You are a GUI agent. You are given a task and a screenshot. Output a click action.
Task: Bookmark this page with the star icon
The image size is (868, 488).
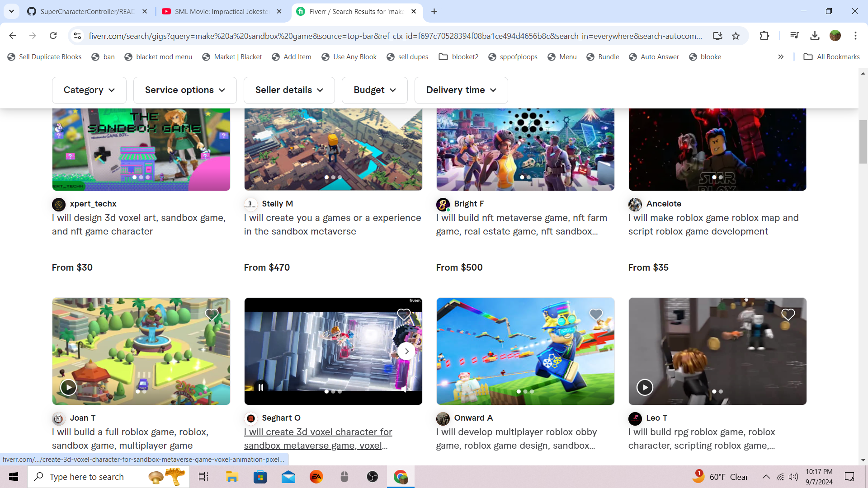coord(736,36)
